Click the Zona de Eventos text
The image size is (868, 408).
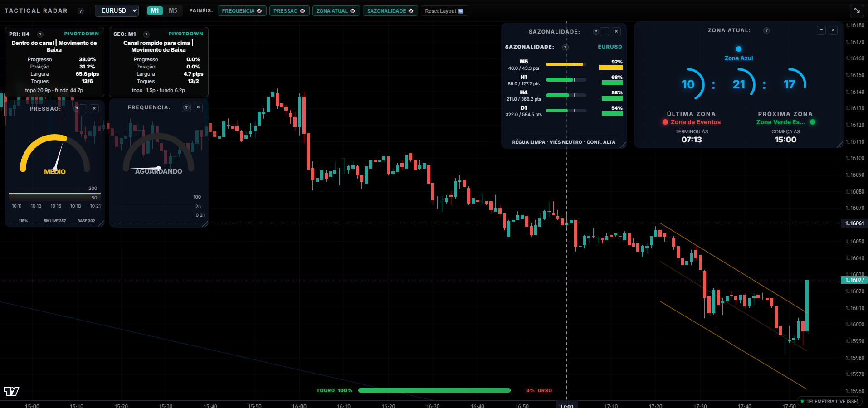click(696, 122)
